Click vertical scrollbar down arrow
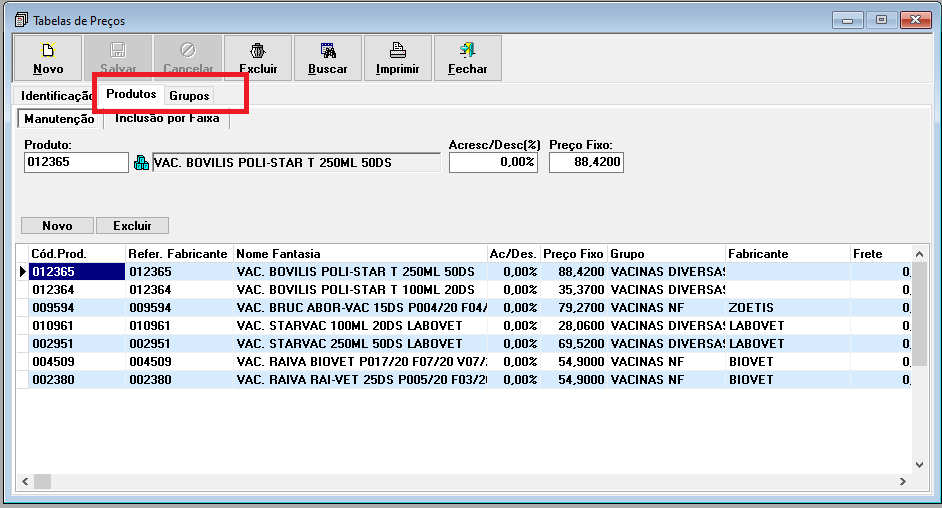942x508 pixels. coord(919,465)
